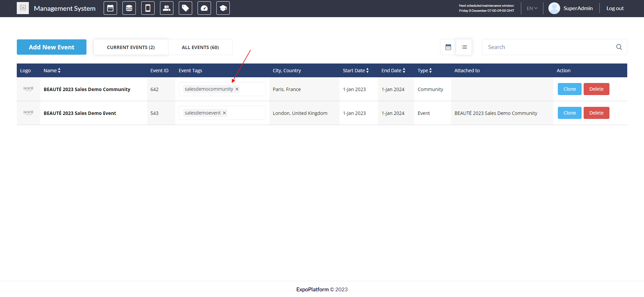This screenshot has width=644, height=297.
Task: Click the Add New Event button
Action: (52, 47)
